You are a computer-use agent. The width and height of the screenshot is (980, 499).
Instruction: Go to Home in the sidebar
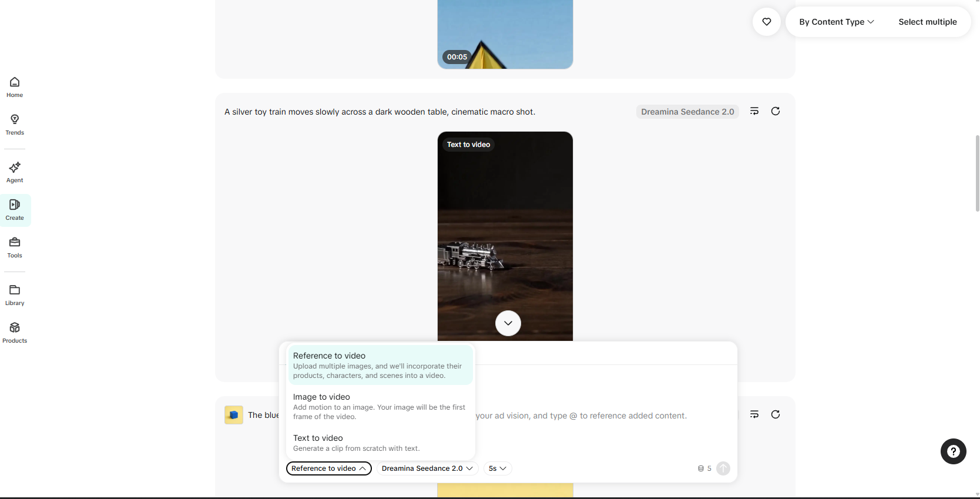pyautogui.click(x=15, y=87)
